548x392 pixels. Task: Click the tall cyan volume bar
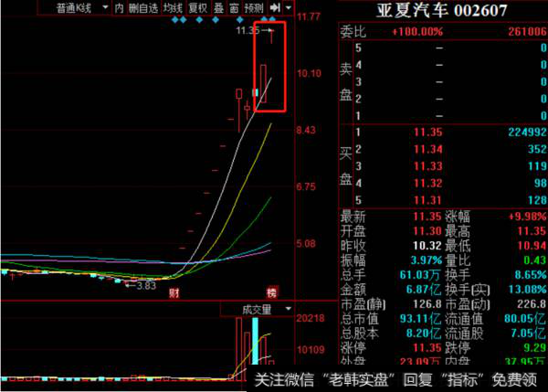tap(255, 341)
